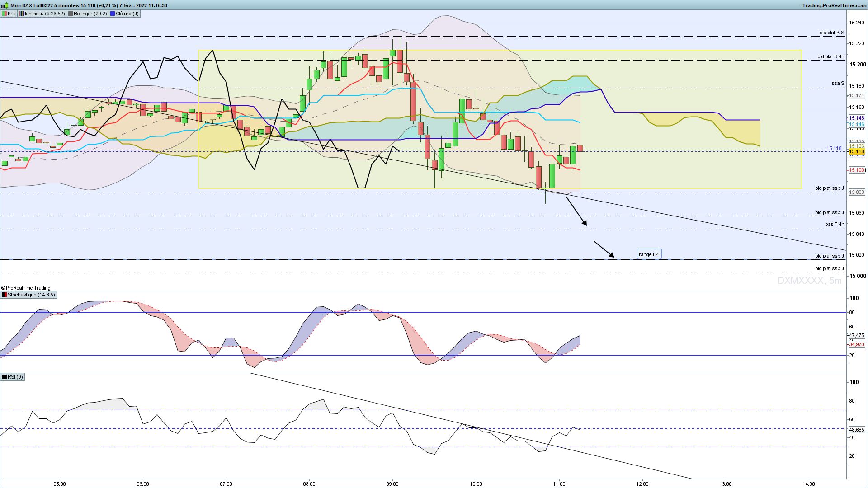Select the 'old plat ssb J' label at 15 060

[x=830, y=212]
